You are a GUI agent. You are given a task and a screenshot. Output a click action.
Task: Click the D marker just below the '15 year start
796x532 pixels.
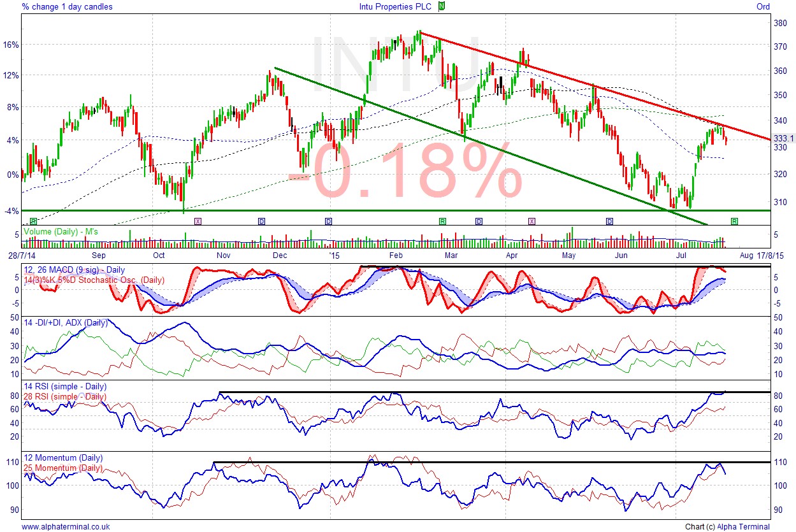(x=329, y=221)
